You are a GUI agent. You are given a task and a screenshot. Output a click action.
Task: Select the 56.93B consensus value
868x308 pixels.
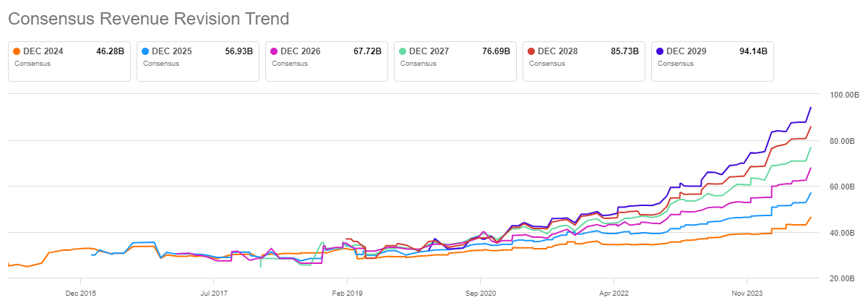click(x=239, y=51)
